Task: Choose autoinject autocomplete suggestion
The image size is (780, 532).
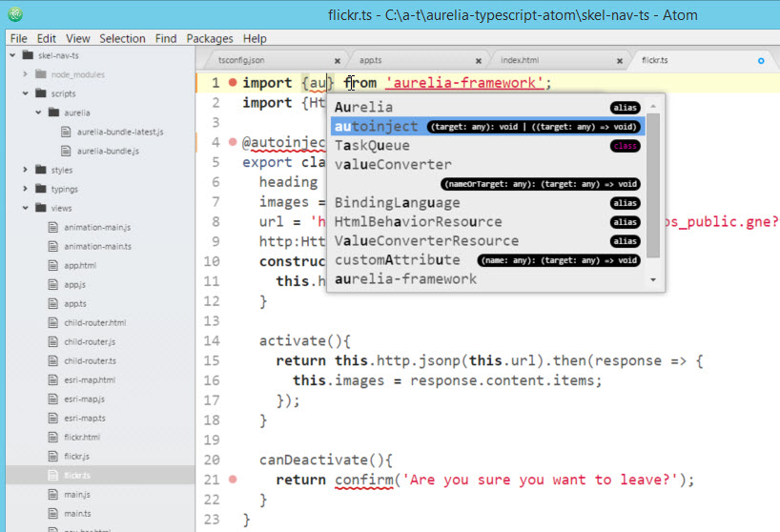Action: 487,126
